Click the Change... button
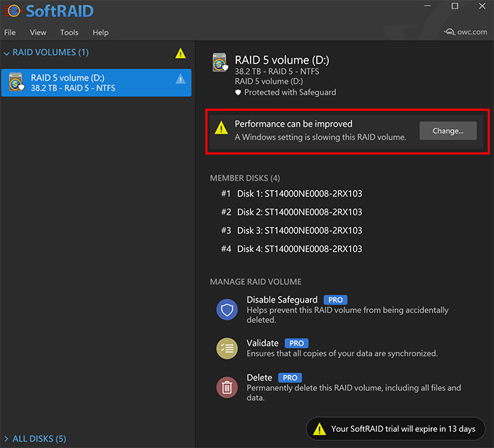 click(447, 131)
